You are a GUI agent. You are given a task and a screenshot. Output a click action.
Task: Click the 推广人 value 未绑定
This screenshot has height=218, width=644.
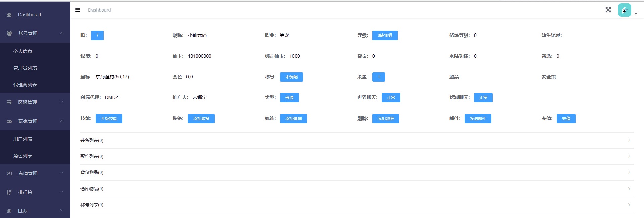tap(200, 97)
